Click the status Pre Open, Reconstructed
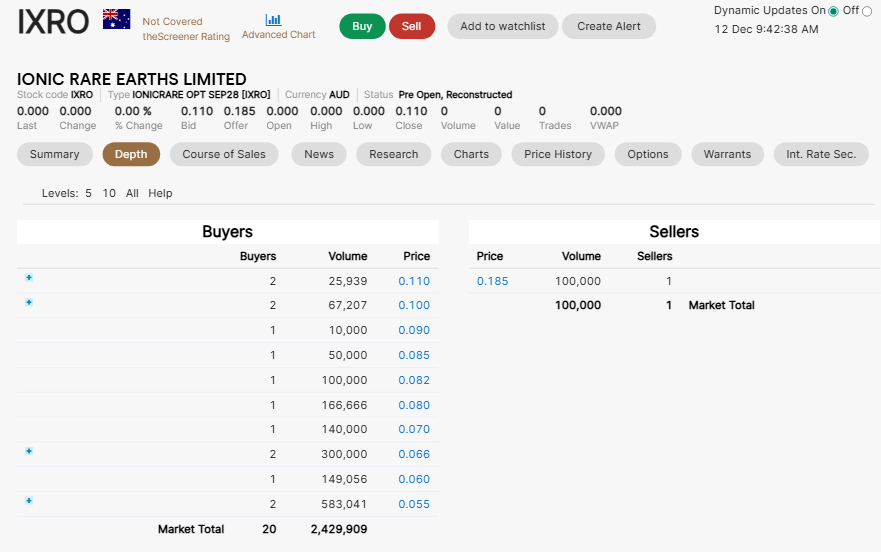Viewport: 881px width, 552px height. click(455, 94)
